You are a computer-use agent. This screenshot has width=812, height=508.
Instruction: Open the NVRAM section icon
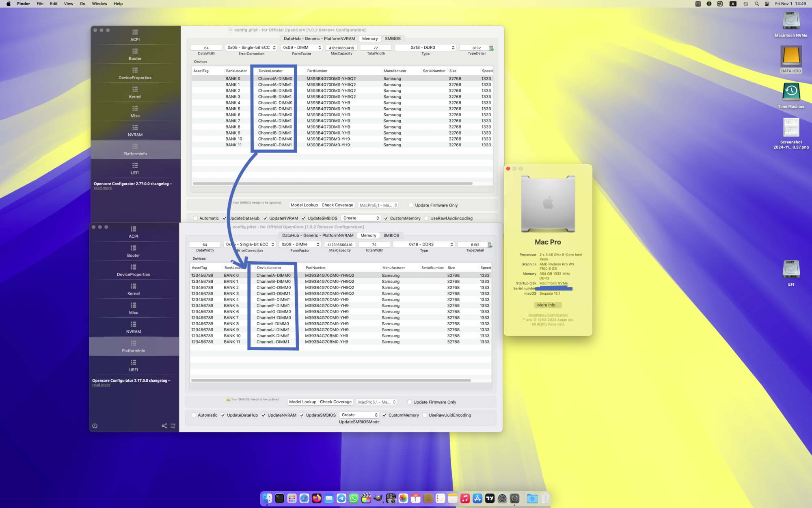point(134,128)
